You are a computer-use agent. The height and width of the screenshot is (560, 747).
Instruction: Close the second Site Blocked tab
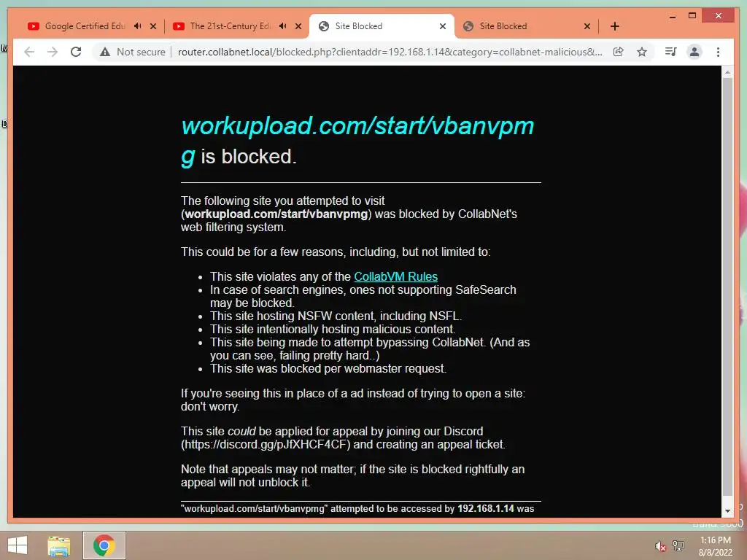tap(587, 26)
